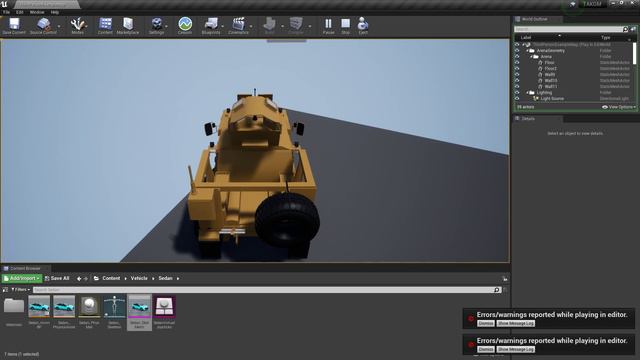Click the Content folder path icon

[x=96, y=278]
